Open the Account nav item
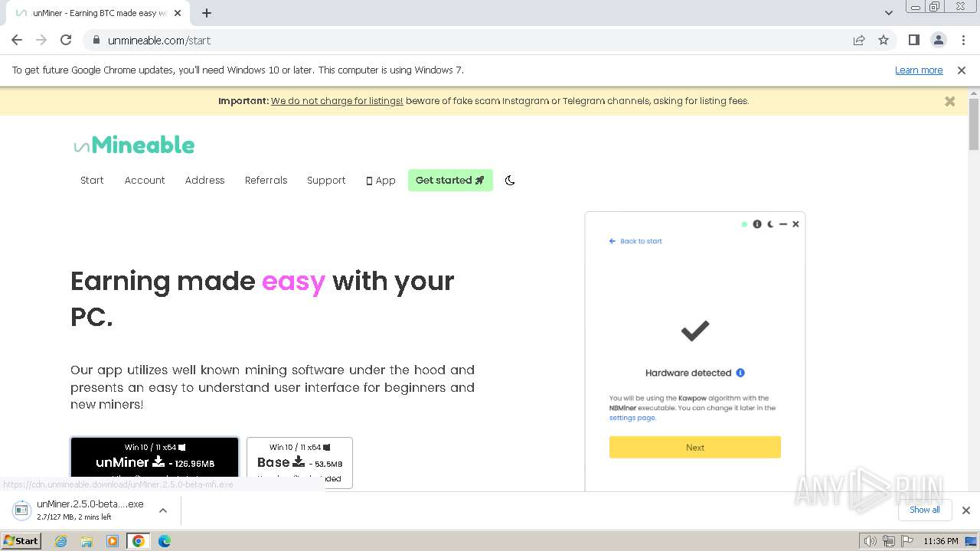Screen dimensions: 980x551 [145, 180]
